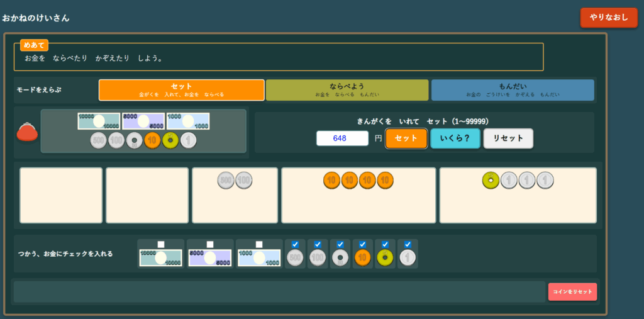
Task: Click the 5 yen coin placed in the ones box
Action: pyautogui.click(x=491, y=181)
